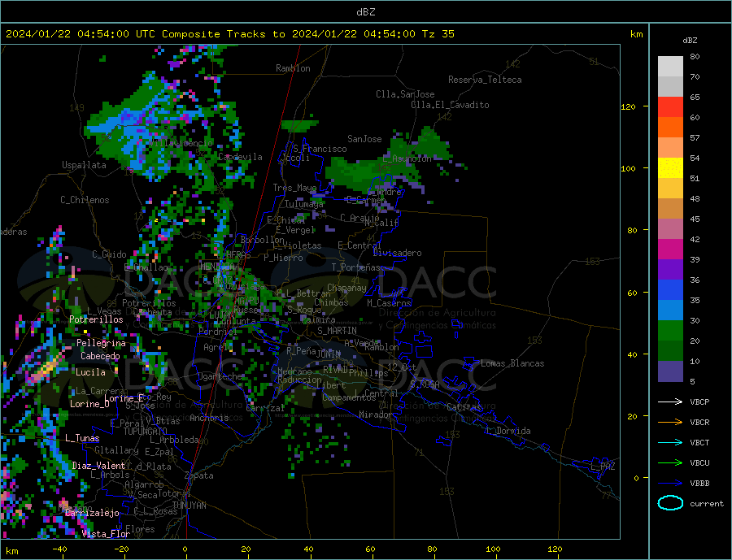Select the lightest gray 70–80 dBZ swatch
The width and height of the screenshot is (732, 560).
click(671, 67)
